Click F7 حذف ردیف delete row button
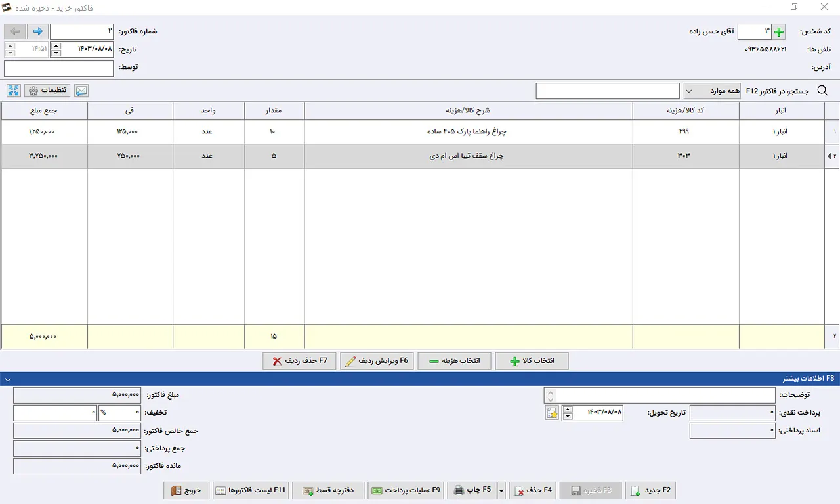 click(299, 361)
